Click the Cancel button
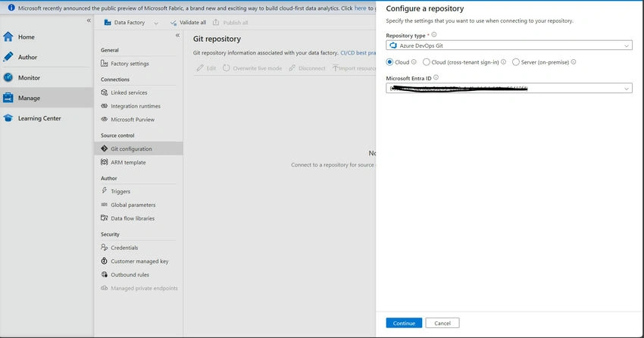 (442, 323)
